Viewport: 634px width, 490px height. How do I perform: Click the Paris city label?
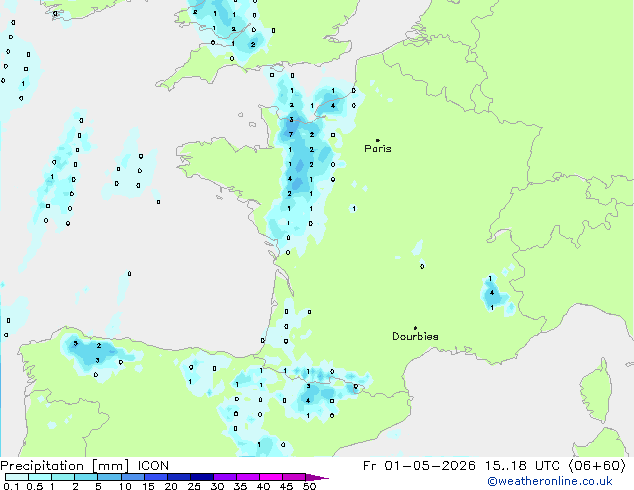pos(378,148)
